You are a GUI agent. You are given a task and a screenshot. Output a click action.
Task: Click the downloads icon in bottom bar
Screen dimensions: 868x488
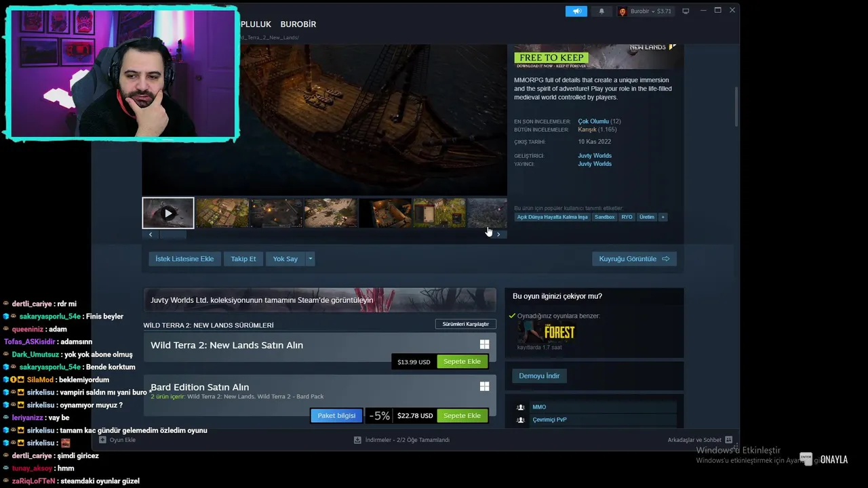pyautogui.click(x=357, y=440)
